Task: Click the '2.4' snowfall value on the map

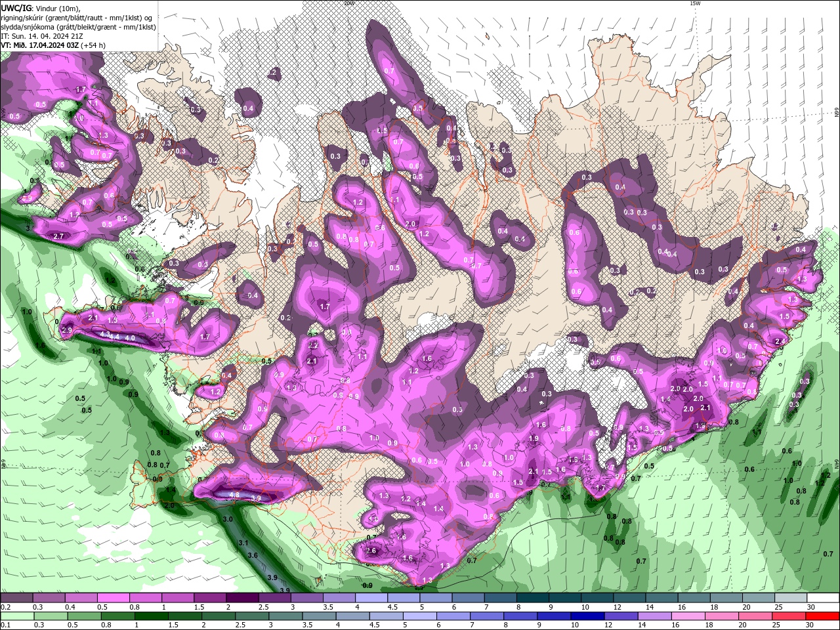Action: click(x=780, y=342)
